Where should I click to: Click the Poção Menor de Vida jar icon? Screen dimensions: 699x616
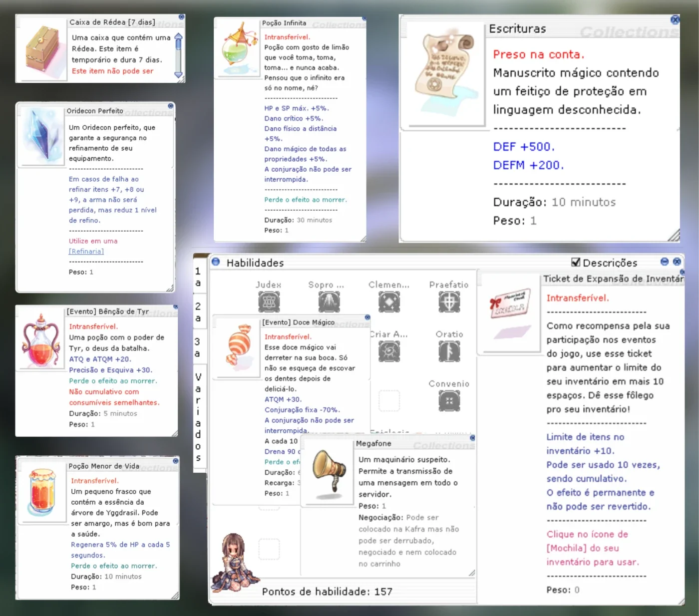click(42, 492)
